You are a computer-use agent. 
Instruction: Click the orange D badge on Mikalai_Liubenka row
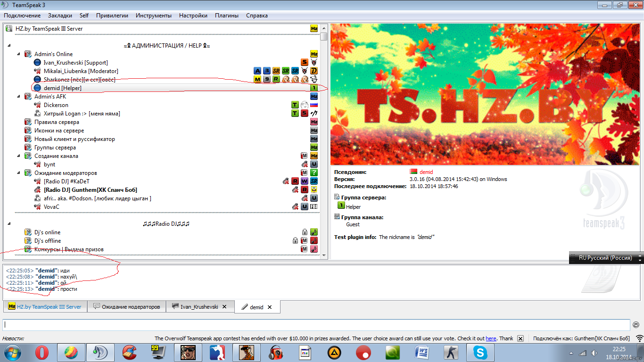click(x=314, y=71)
